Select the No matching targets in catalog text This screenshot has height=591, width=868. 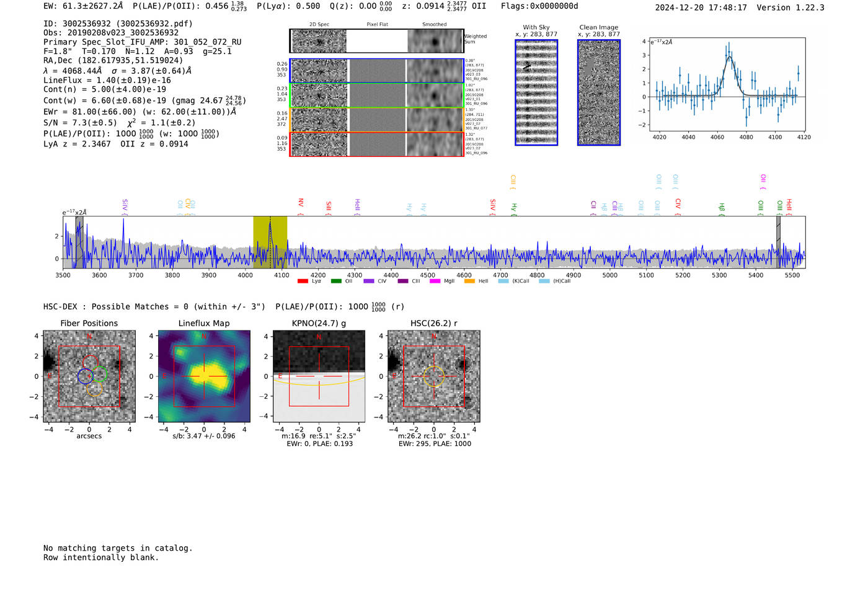tap(118, 548)
